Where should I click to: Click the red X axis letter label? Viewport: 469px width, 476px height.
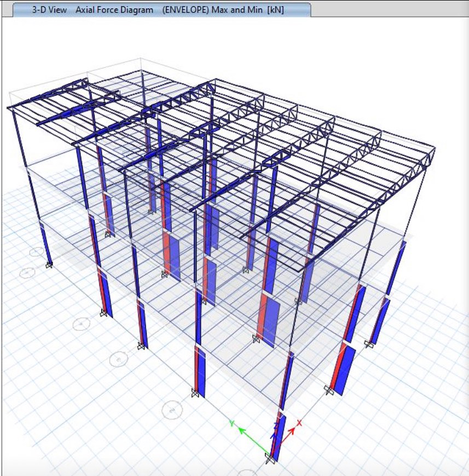click(299, 423)
